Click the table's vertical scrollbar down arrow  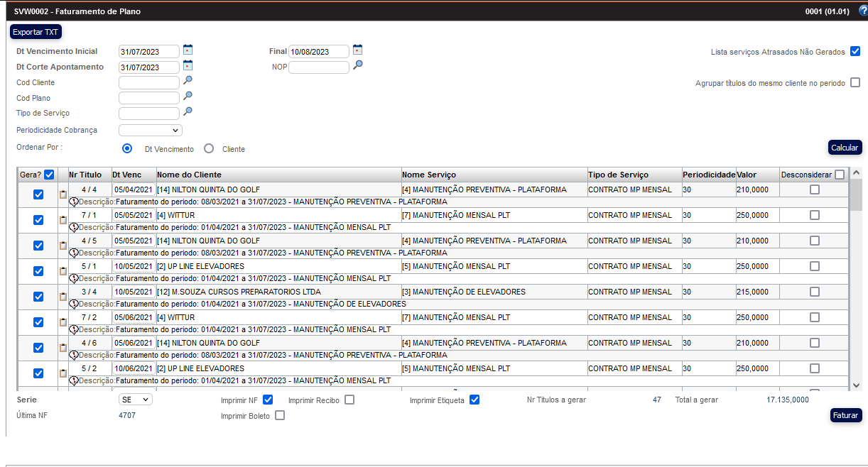[x=856, y=385]
